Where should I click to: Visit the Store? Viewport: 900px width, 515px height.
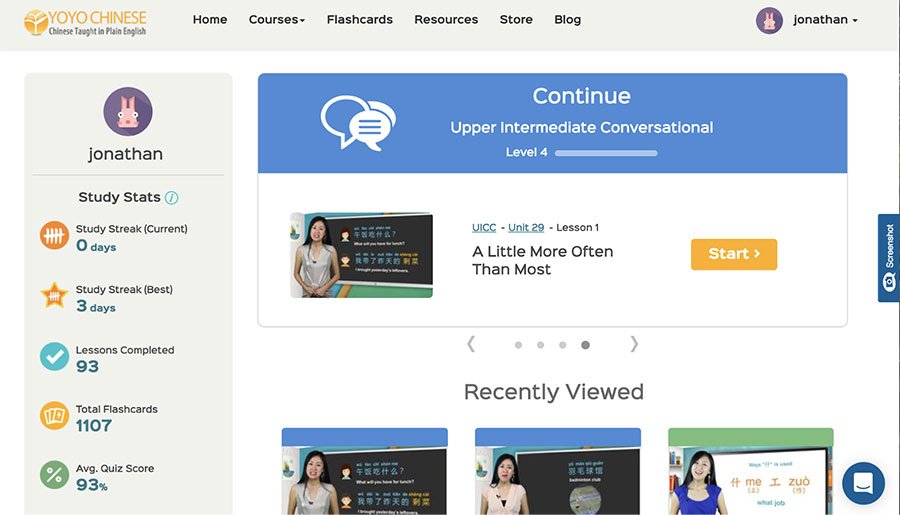[x=516, y=20]
